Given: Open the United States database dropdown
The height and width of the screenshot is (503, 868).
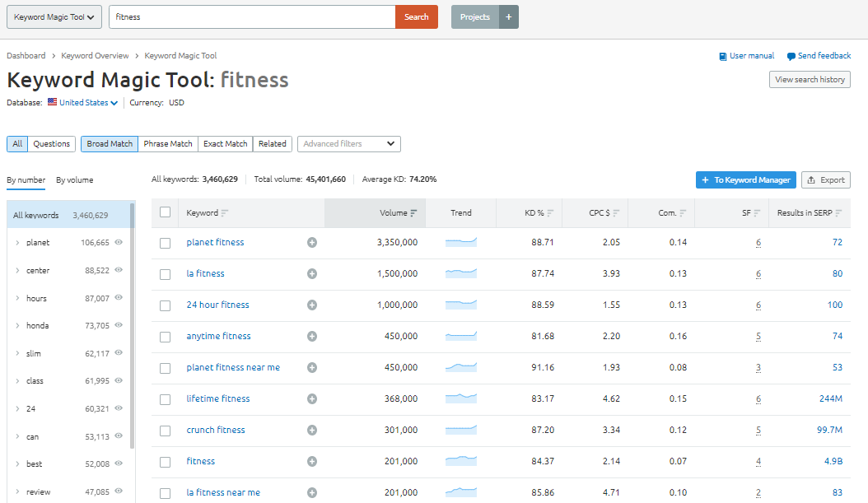Looking at the screenshot, I should coord(83,103).
